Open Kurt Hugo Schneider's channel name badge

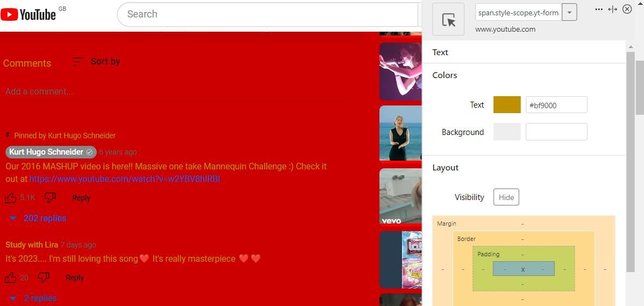(x=51, y=152)
